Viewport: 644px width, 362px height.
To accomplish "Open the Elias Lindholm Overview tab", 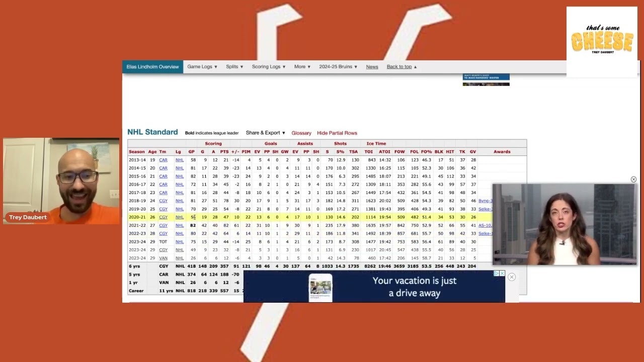I will click(152, 67).
